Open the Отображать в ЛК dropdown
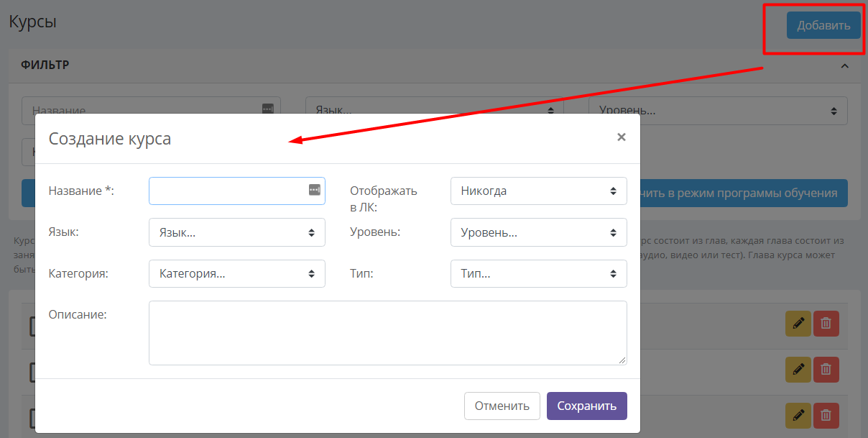 [539, 191]
